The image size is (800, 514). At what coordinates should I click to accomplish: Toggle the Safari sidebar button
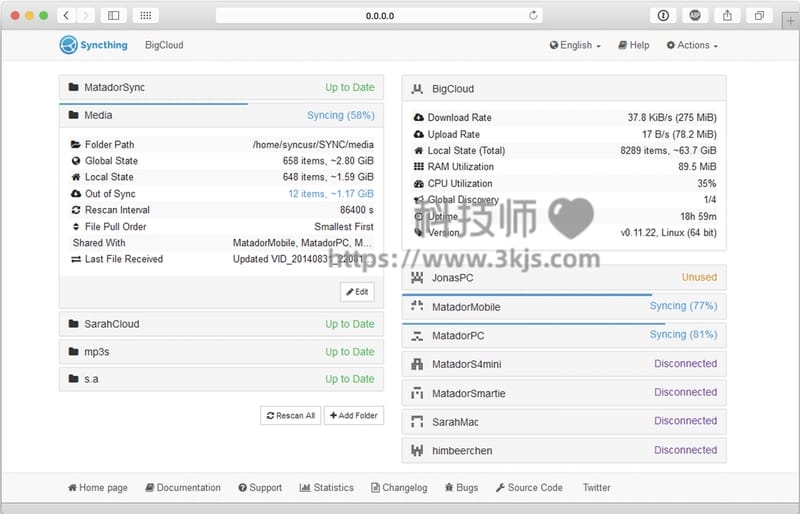[114, 15]
